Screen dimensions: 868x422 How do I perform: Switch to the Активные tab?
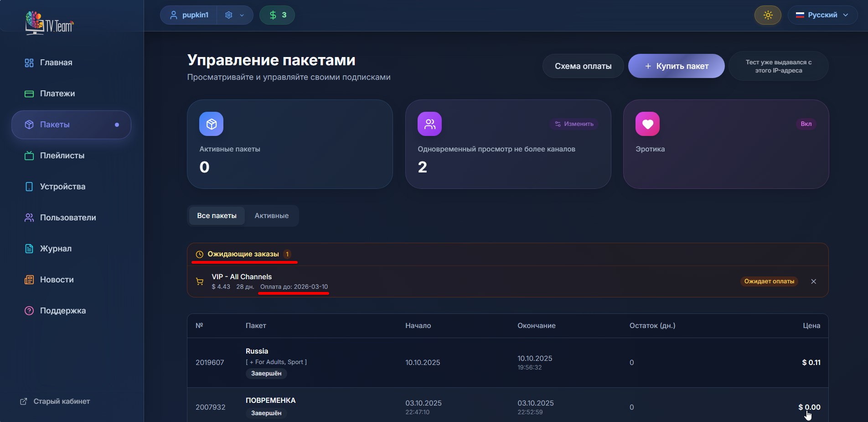[271, 216]
